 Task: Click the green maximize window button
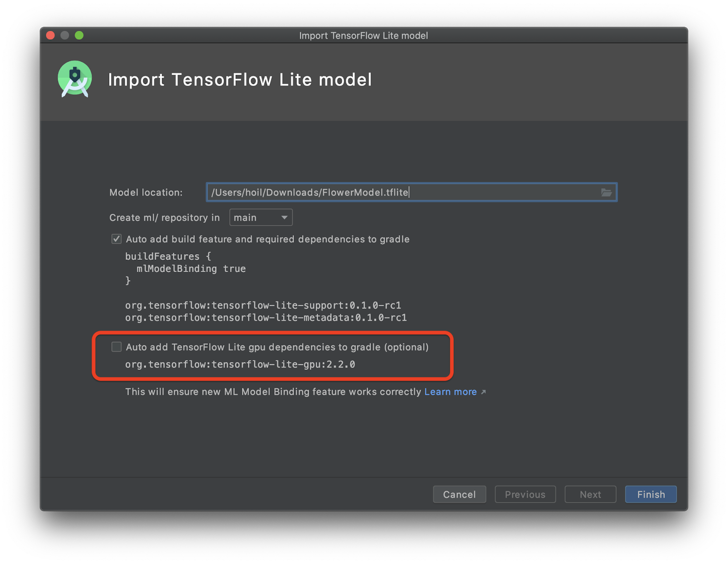[x=79, y=35]
